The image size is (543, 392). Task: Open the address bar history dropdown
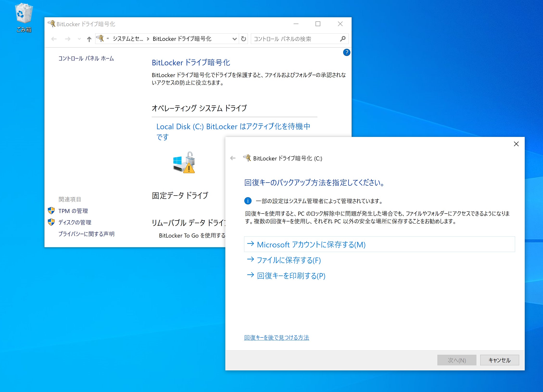(x=234, y=39)
